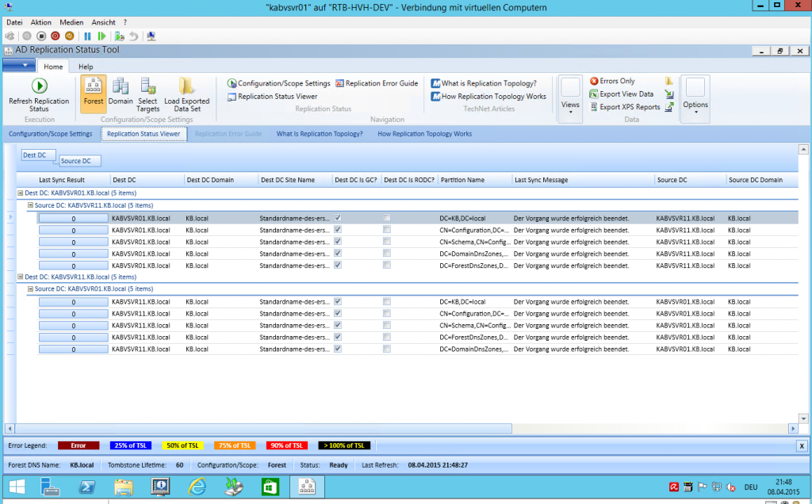Screen dimensions: 812x504
Task: Launch PowerShell from the taskbar
Action: click(86, 487)
